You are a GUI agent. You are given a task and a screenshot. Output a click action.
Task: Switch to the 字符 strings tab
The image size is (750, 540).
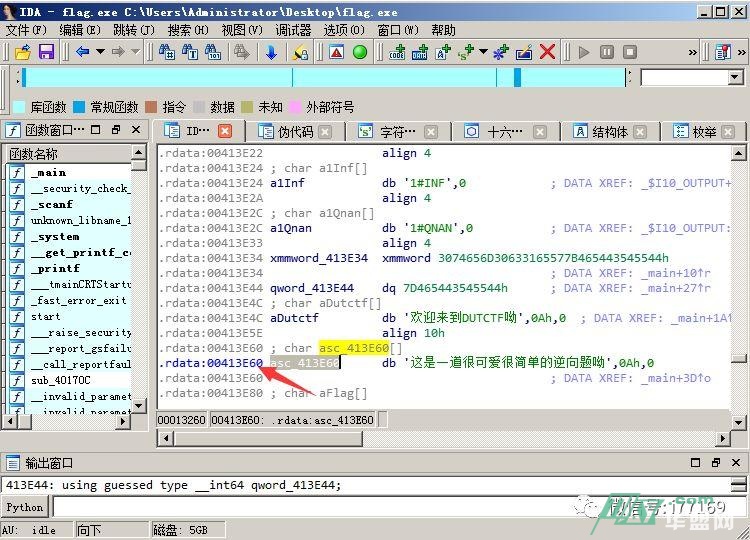[x=398, y=131]
